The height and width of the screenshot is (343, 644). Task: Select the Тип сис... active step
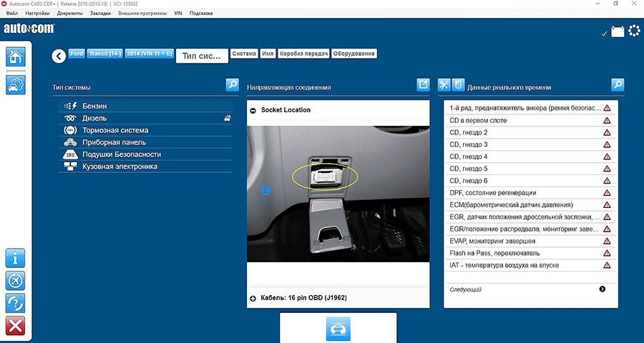(x=202, y=56)
